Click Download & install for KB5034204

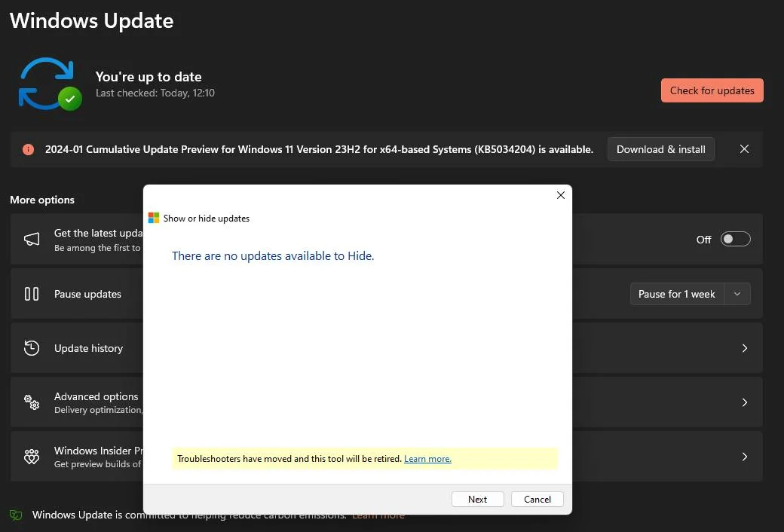point(660,149)
